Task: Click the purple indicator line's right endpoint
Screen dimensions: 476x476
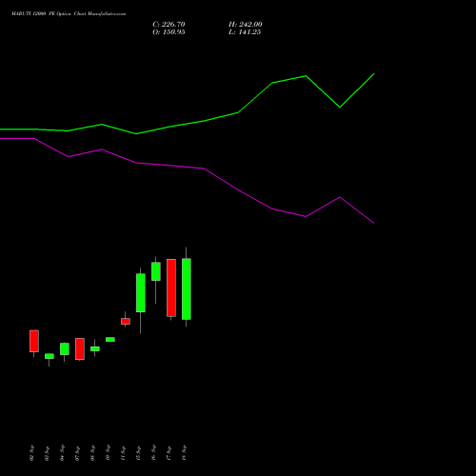Action: pos(374,223)
